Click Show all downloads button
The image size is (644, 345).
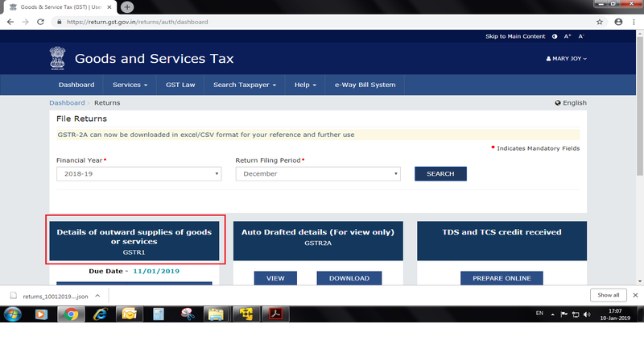tap(609, 295)
